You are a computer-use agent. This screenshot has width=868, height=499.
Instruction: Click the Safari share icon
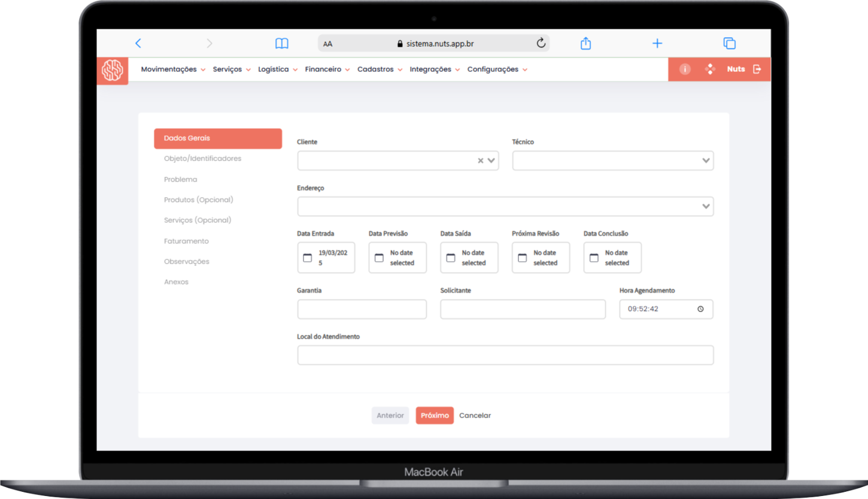click(x=585, y=43)
